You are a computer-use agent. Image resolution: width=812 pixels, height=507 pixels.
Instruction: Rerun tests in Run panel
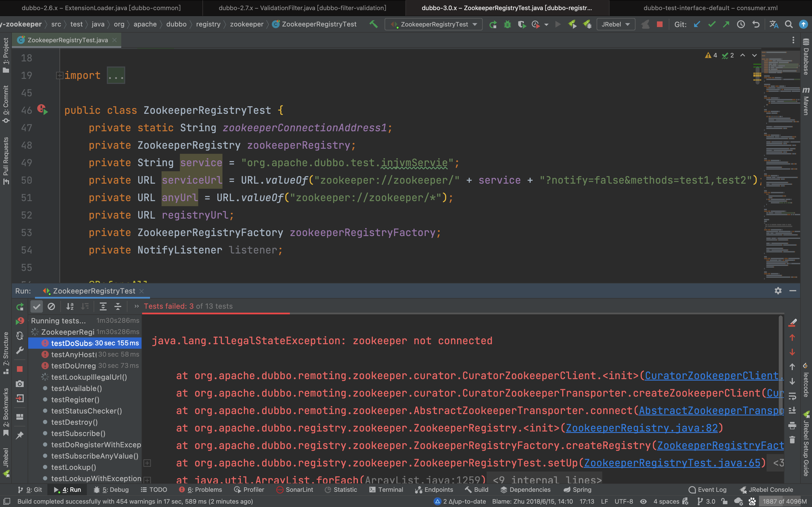click(20, 306)
